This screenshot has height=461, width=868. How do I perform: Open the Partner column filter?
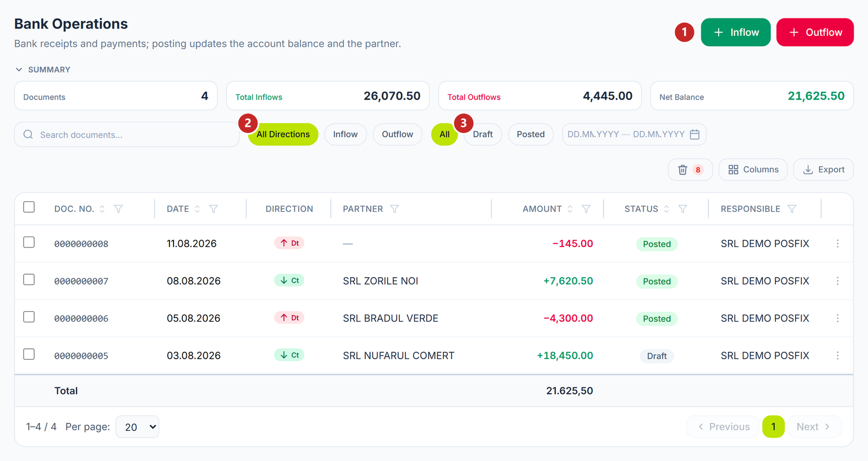tap(395, 209)
